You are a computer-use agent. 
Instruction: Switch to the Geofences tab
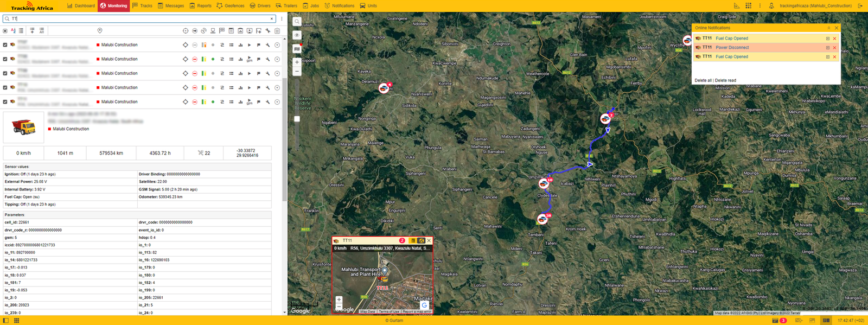tap(231, 5)
